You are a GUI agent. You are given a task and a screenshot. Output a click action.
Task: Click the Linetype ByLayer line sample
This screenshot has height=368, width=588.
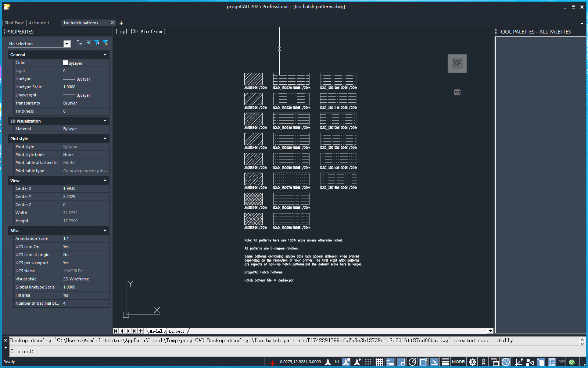point(69,79)
